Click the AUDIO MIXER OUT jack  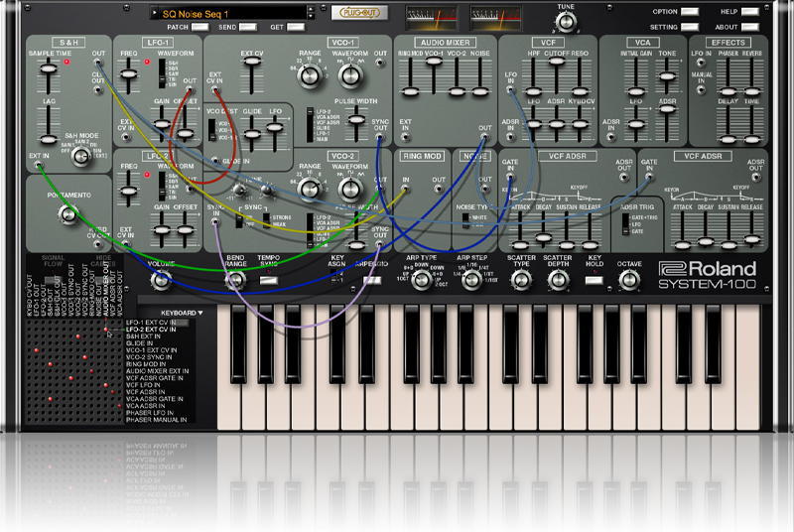click(484, 137)
